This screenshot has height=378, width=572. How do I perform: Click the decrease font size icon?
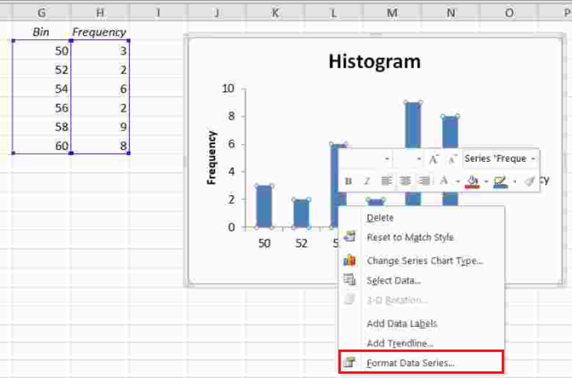pyautogui.click(x=452, y=159)
